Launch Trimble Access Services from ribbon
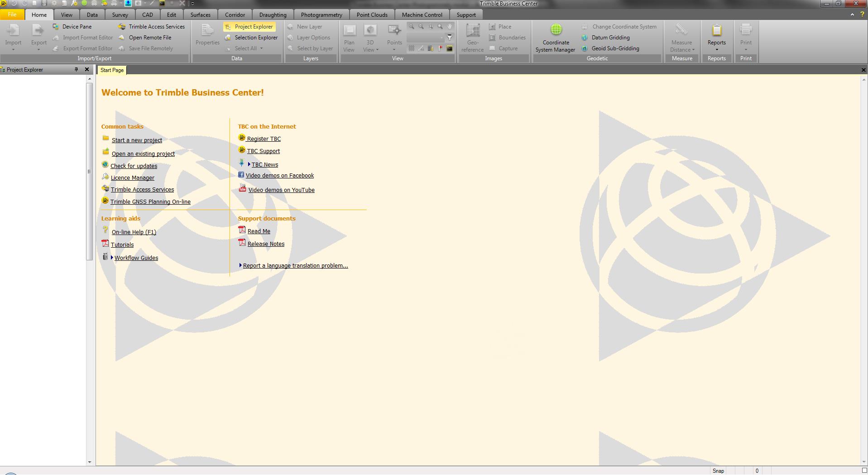 (x=152, y=27)
